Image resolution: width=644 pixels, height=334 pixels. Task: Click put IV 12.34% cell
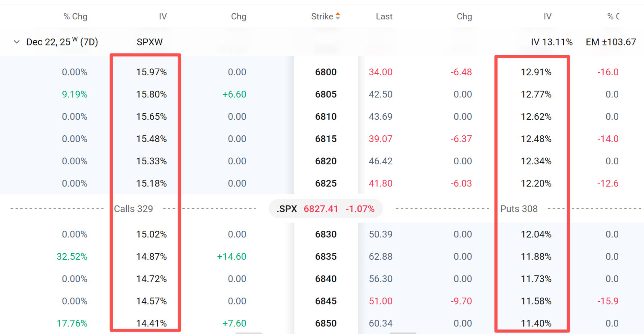(x=536, y=161)
